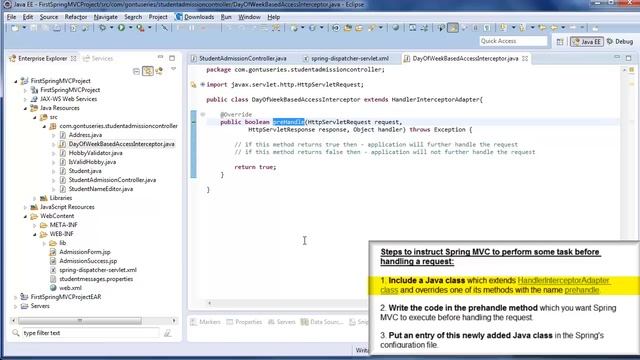Screen dimensions: 640x360
Task: Open the Navigate menu
Action: coord(106,17)
